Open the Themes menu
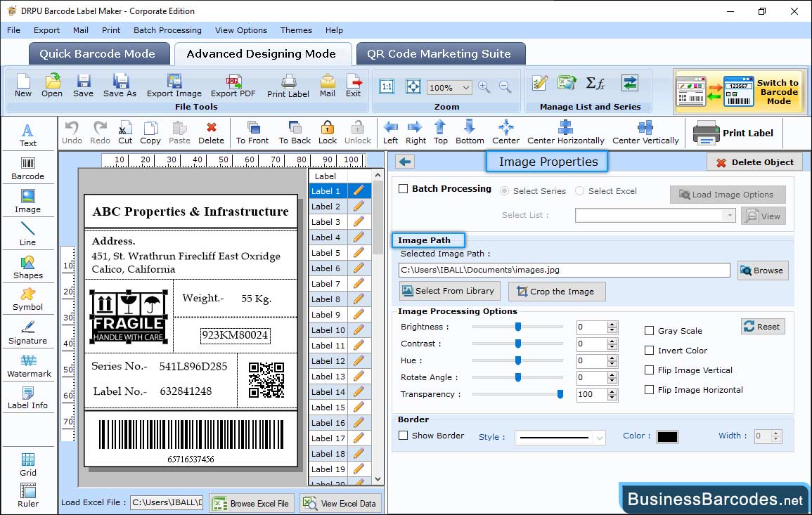The height and width of the screenshot is (515, 812). 296,30
